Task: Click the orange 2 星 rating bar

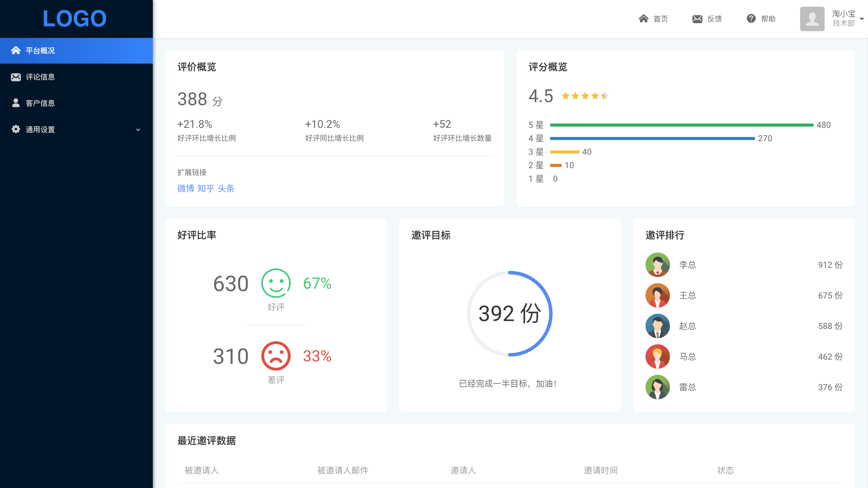Action: click(556, 165)
